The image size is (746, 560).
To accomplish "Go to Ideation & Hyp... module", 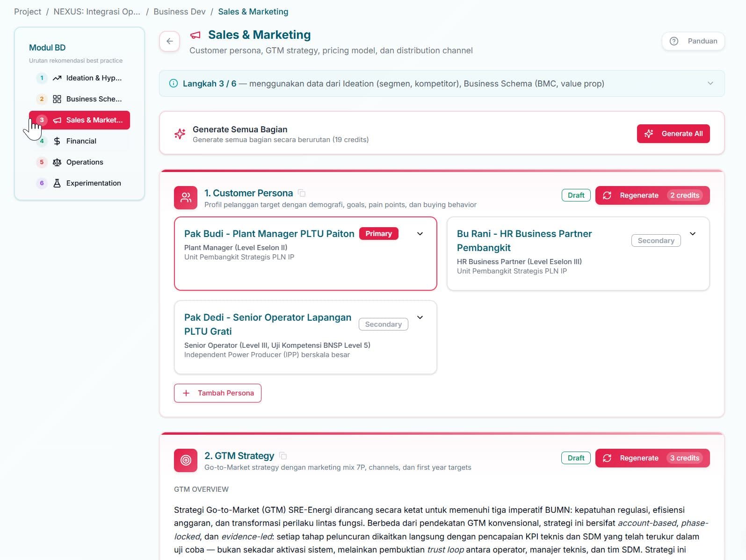I will (80, 78).
